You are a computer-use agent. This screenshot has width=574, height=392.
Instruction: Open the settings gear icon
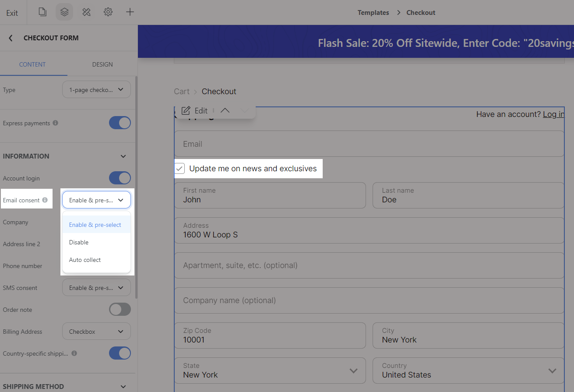pyautogui.click(x=108, y=12)
